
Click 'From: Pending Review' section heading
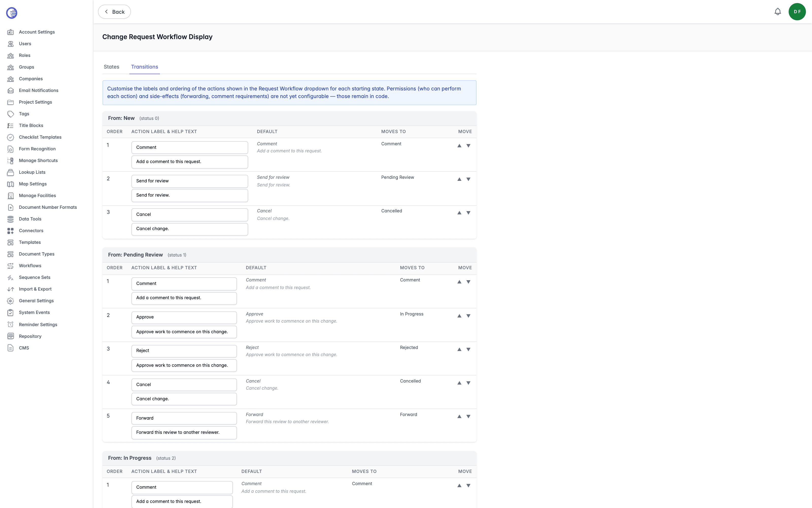[135, 255]
